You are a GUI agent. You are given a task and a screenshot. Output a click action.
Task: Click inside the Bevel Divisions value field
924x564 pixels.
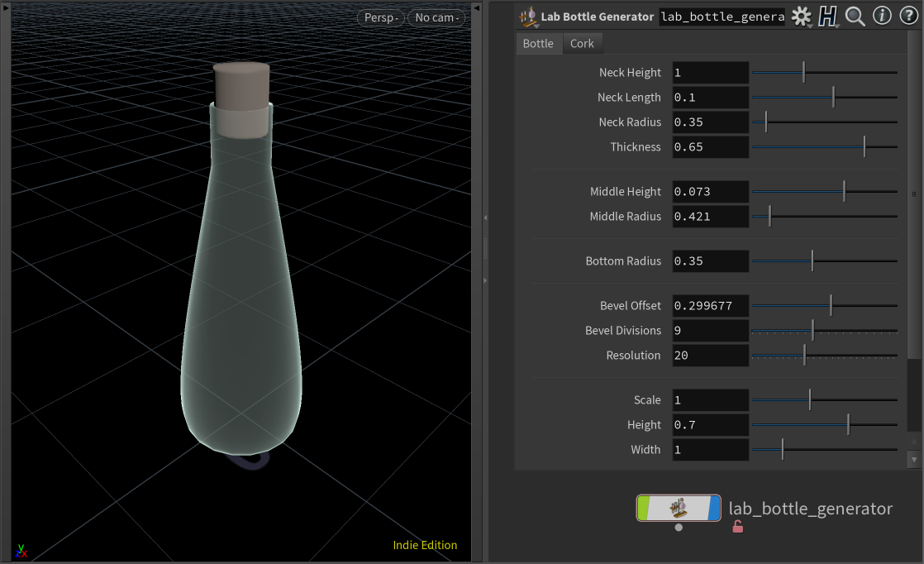709,330
